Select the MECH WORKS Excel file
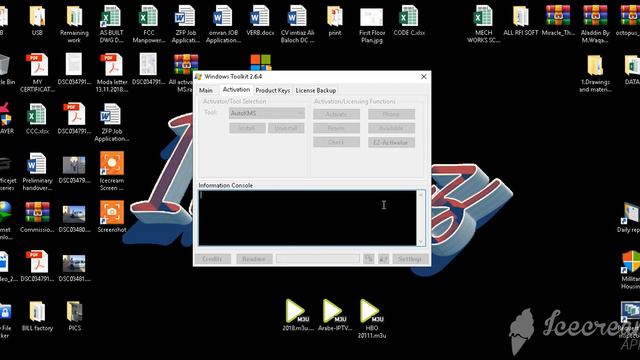The height and width of the screenshot is (360, 640). tap(483, 16)
